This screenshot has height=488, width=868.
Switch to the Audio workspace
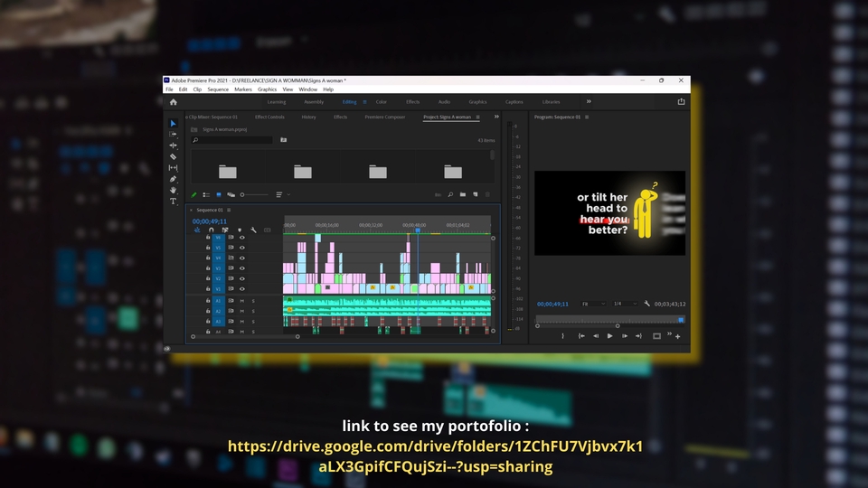[x=444, y=102]
